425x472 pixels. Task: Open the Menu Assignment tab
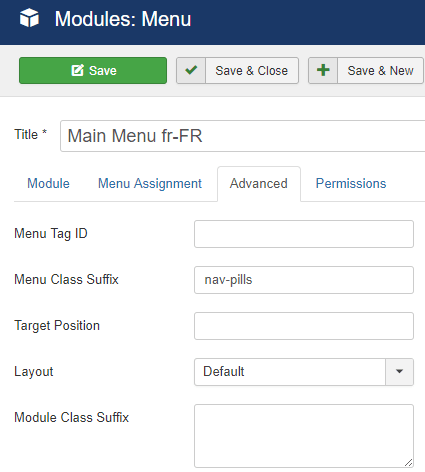coord(150,184)
